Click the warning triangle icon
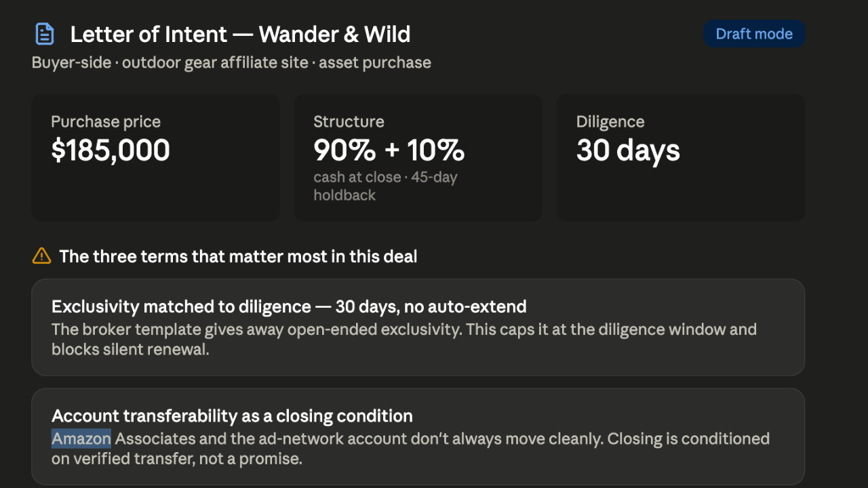The height and width of the screenshot is (488, 868). (x=41, y=256)
